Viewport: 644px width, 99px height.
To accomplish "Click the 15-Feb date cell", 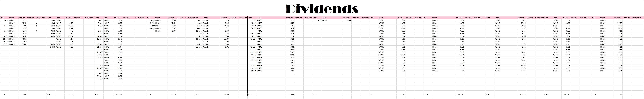I will coord(51,36).
